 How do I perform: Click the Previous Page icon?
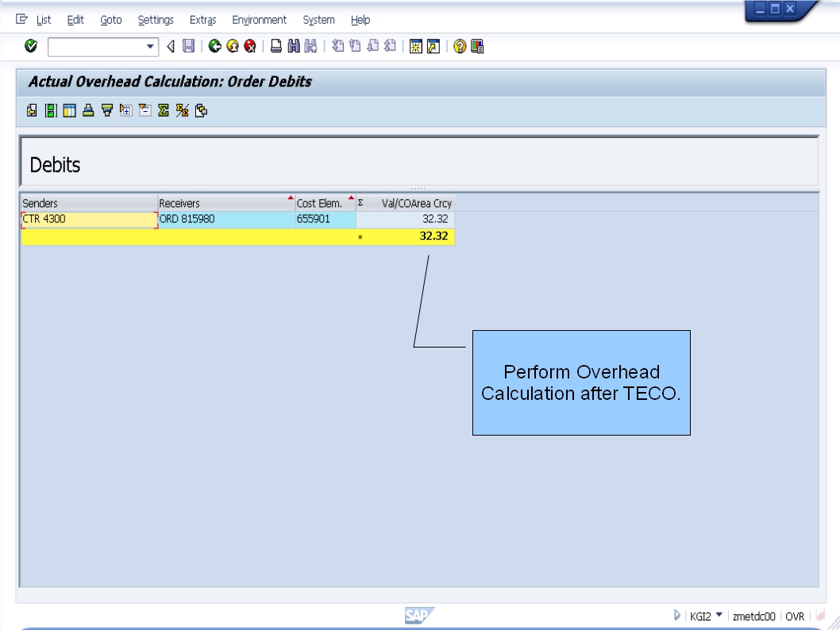pyautogui.click(x=355, y=47)
